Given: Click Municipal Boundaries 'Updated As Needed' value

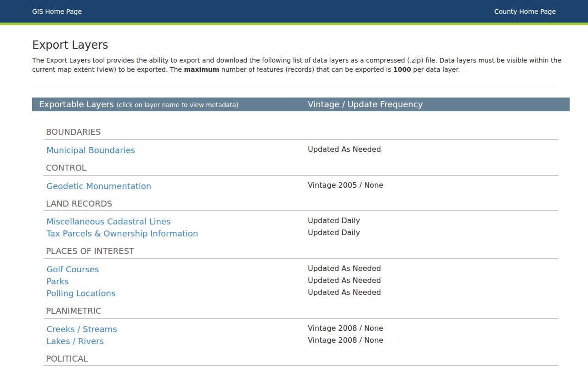Looking at the screenshot, I should pyautogui.click(x=344, y=149).
